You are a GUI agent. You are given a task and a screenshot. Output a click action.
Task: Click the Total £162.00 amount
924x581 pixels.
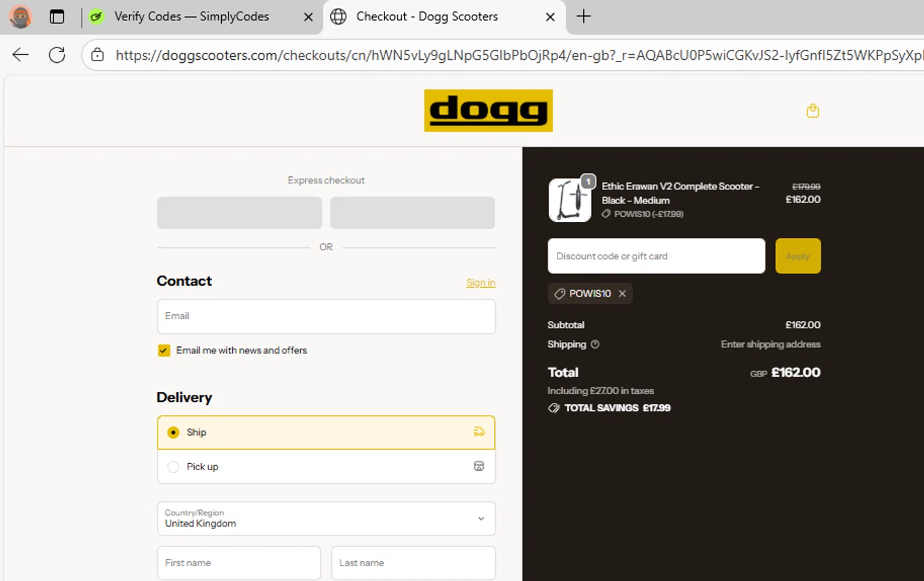click(x=795, y=372)
